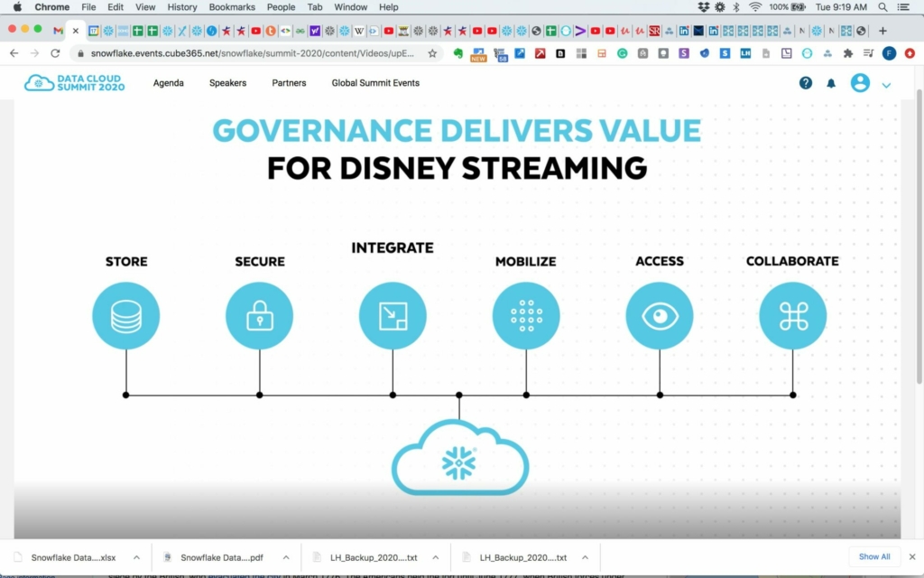This screenshot has width=924, height=578.
Task: Open the Apple menu
Action: click(x=17, y=7)
